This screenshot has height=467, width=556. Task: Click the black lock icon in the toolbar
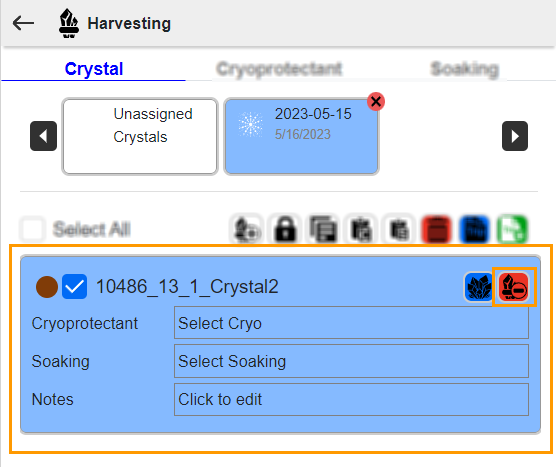coord(285,229)
